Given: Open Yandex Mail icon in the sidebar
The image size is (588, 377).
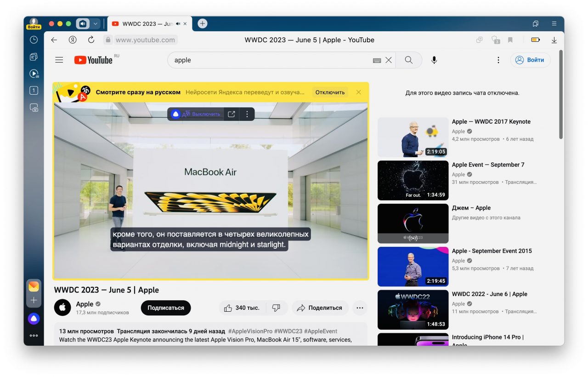Looking at the screenshot, I should (x=34, y=286).
